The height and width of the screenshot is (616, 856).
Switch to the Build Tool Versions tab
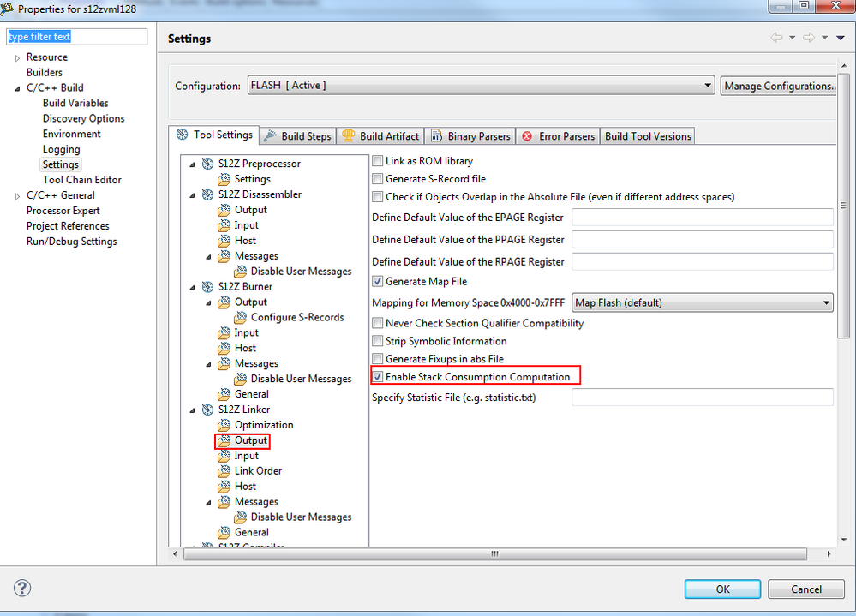[648, 136]
